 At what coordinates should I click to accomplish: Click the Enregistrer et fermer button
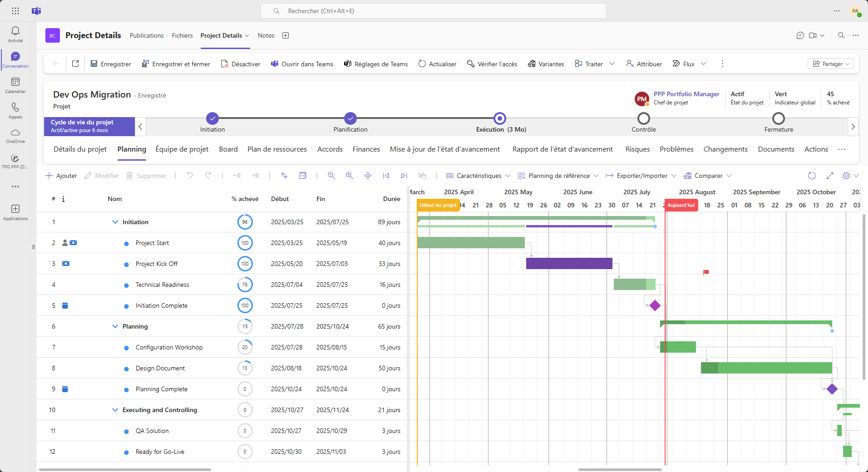pos(176,64)
